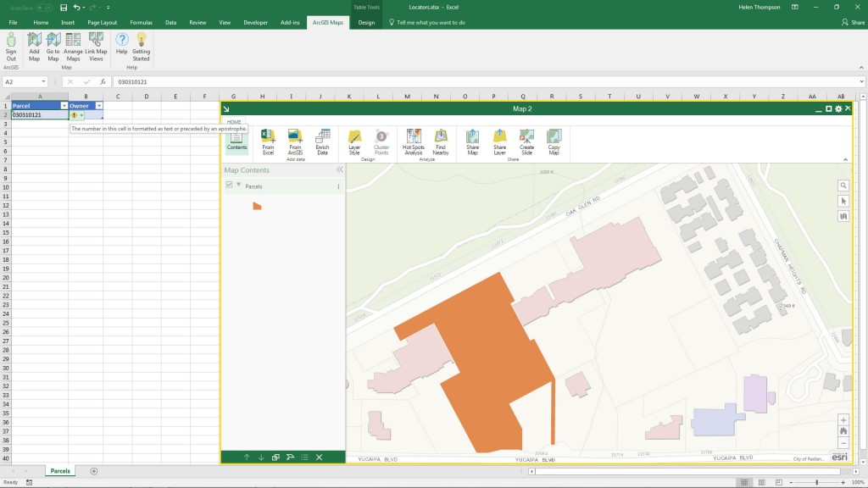Click the Getting Started lightbulb icon

pos(142,47)
